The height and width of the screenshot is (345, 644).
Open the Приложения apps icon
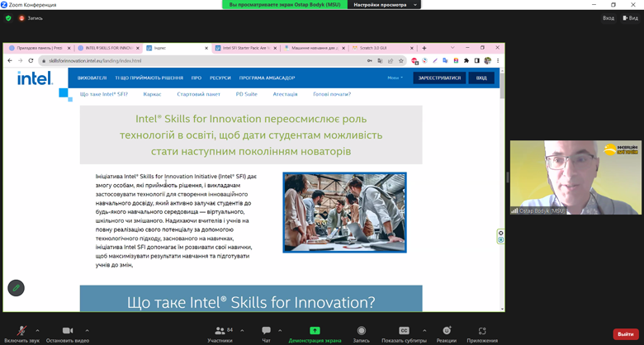tap(482, 331)
